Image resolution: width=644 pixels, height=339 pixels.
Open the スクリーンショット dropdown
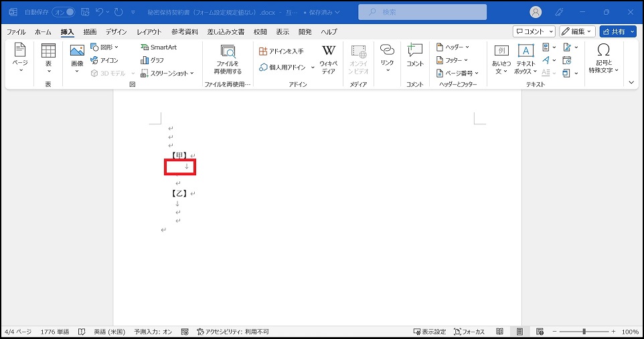click(x=167, y=73)
